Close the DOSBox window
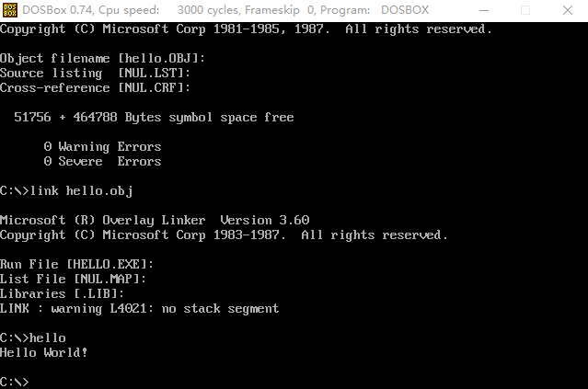The height and width of the screenshot is (389, 588). click(x=568, y=10)
